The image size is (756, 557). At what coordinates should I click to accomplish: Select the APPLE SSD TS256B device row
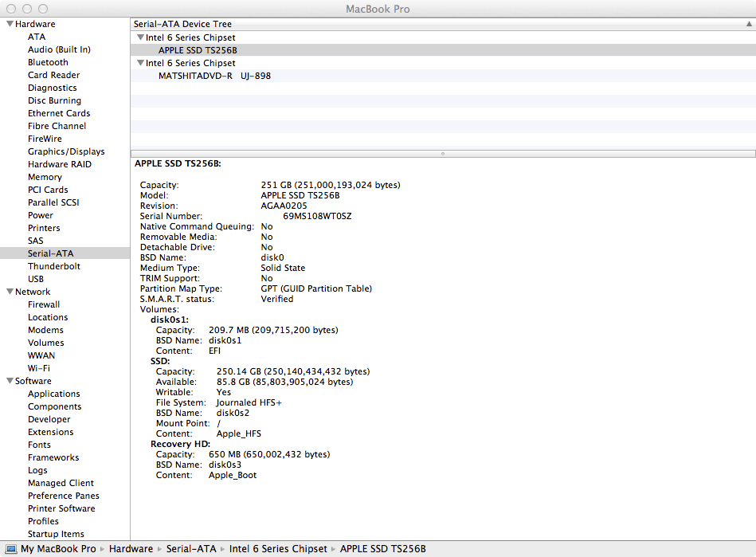443,50
